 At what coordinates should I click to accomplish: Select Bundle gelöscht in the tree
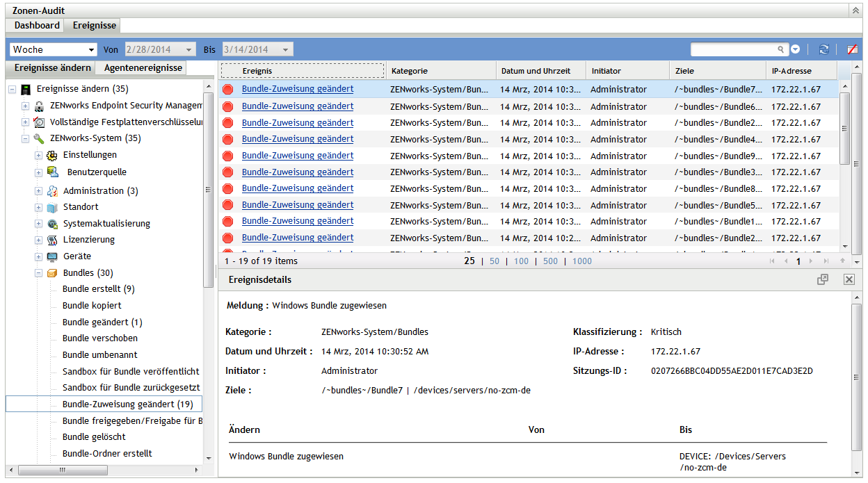(x=94, y=437)
